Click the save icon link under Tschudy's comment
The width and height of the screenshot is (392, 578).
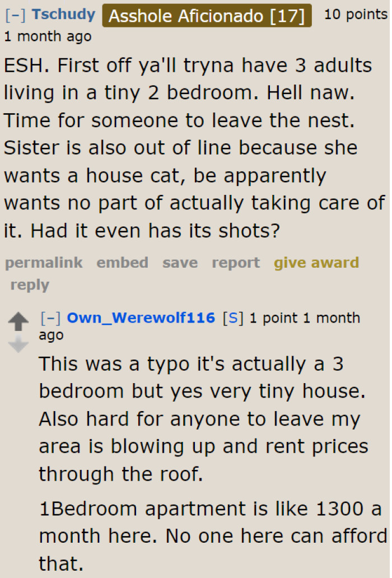(x=180, y=263)
